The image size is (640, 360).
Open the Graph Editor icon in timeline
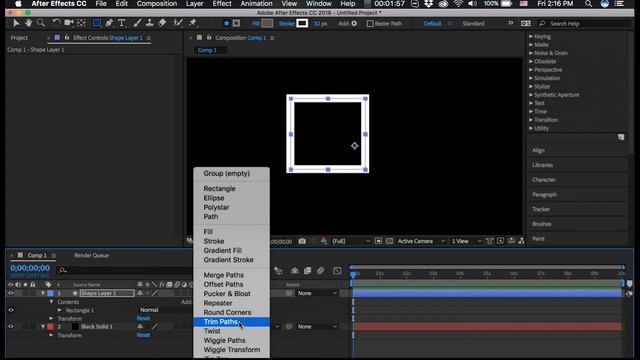pyautogui.click(x=337, y=271)
